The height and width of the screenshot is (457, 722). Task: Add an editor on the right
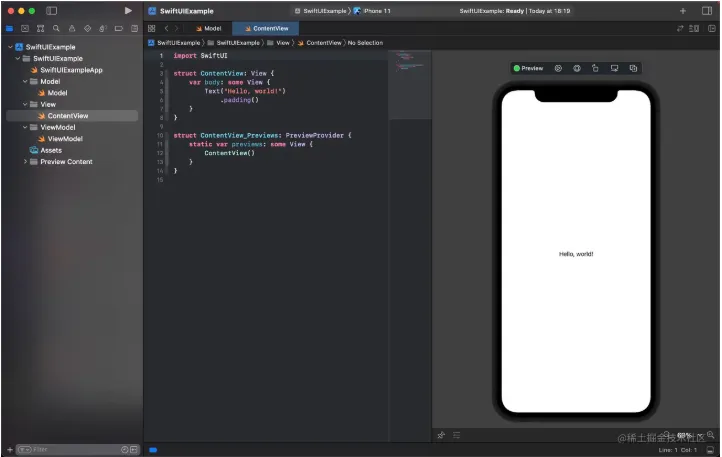711,29
